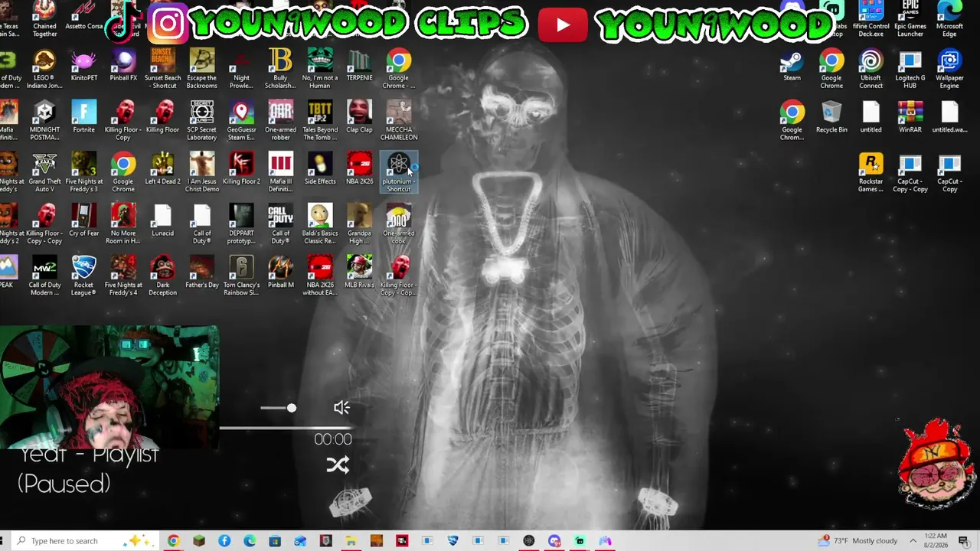Select the Killing Floor 2 desktop icon
The width and height of the screenshot is (980, 551).
coord(241,170)
